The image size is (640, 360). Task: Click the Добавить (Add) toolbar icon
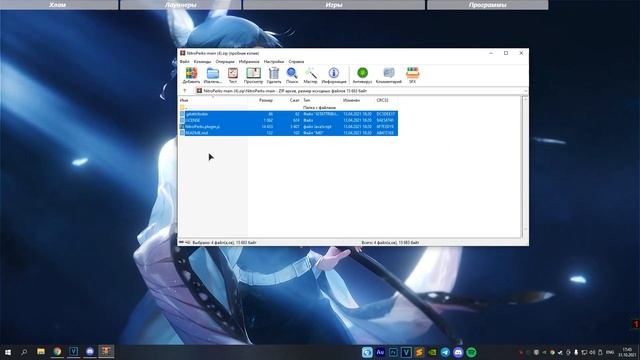tap(191, 76)
